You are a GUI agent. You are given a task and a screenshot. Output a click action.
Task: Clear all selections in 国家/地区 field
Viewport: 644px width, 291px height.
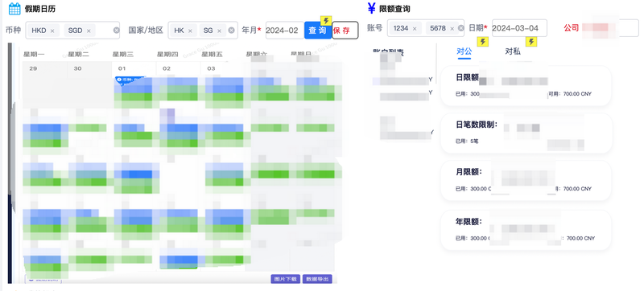point(231,31)
